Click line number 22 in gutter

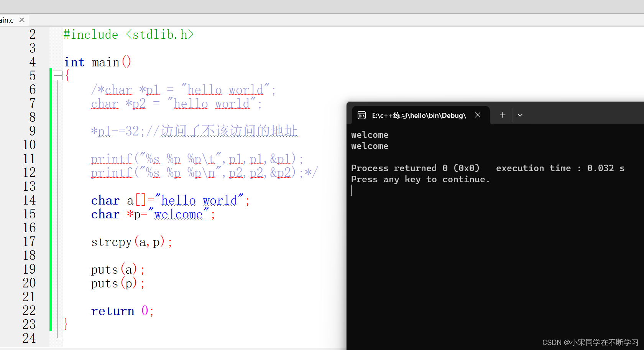[29, 310]
